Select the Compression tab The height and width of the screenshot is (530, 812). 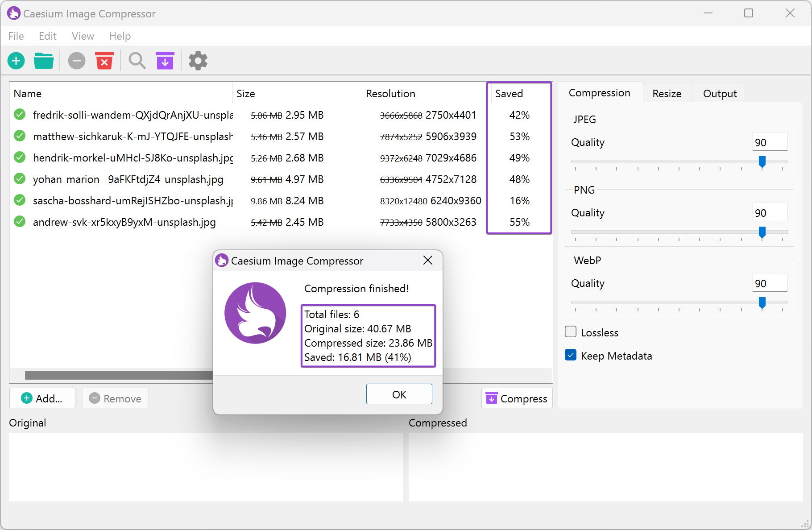(x=600, y=93)
